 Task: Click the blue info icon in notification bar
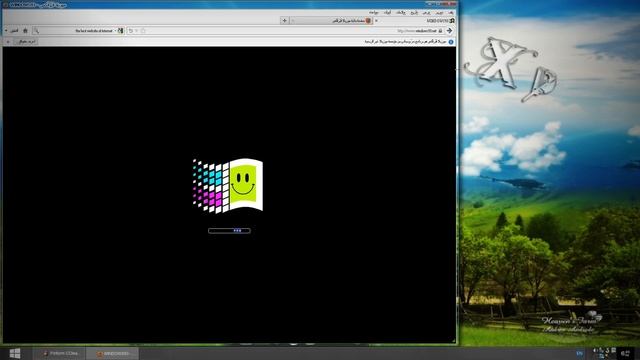[451, 42]
